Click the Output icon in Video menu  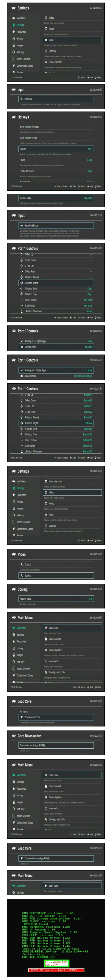tap(22, 564)
